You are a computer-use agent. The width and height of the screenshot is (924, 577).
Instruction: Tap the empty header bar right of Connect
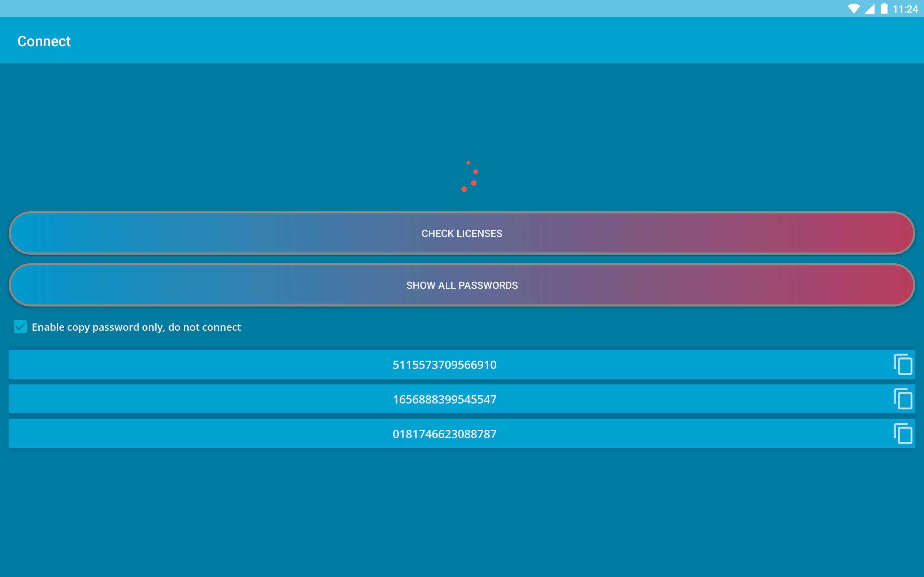tap(496, 40)
